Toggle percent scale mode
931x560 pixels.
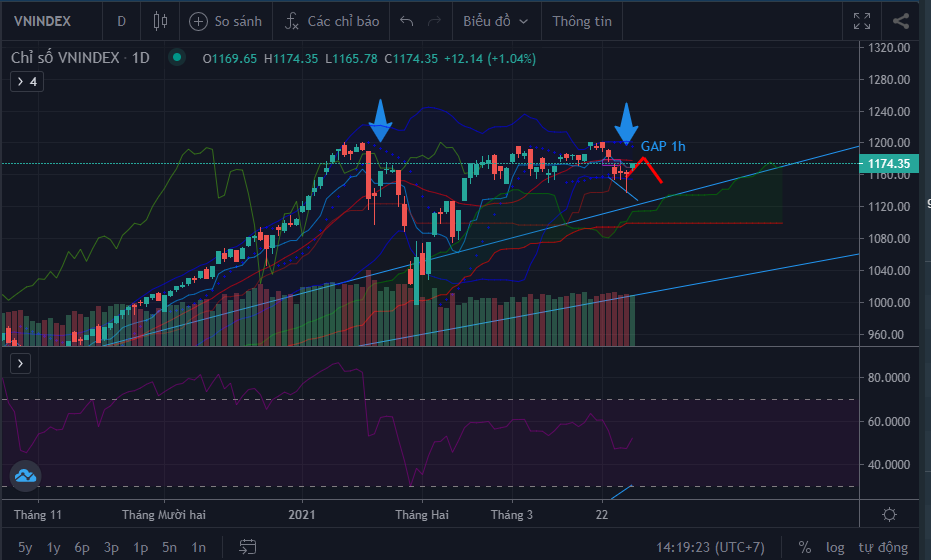click(805, 547)
